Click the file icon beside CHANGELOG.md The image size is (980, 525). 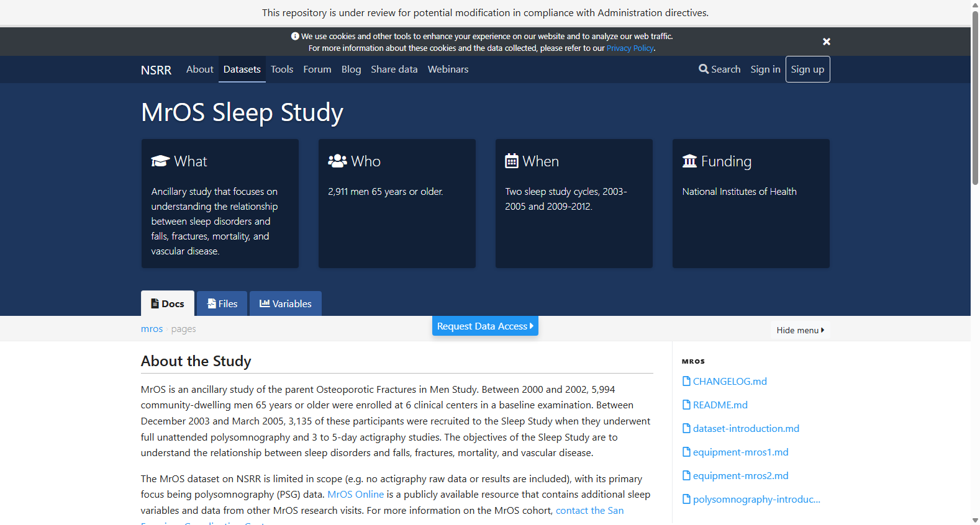tap(686, 381)
